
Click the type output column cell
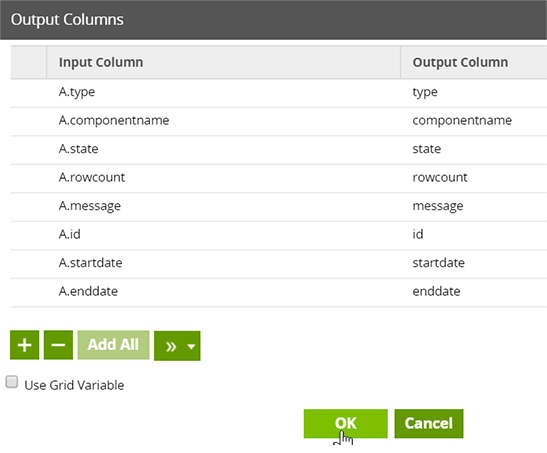(474, 92)
